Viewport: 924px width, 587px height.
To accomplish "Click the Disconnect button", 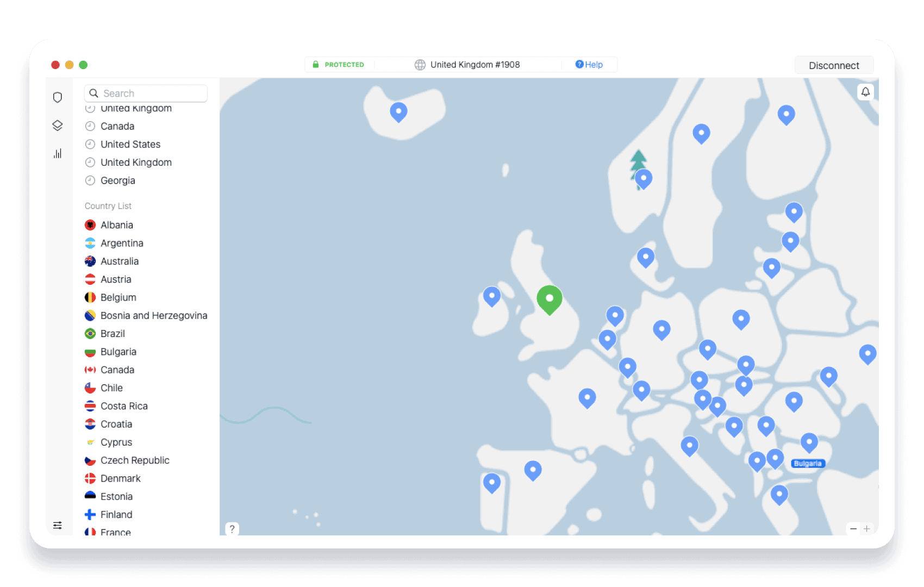I will pyautogui.click(x=834, y=65).
